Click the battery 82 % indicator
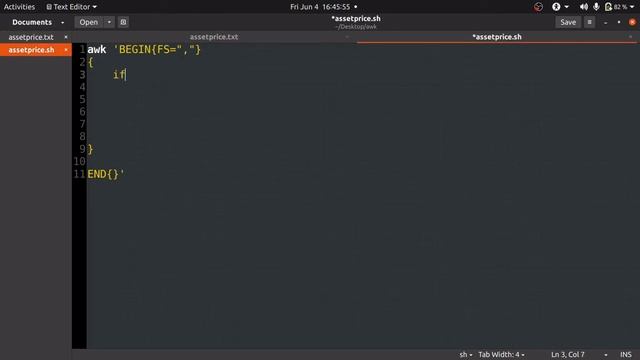640x360 pixels. [616, 7]
